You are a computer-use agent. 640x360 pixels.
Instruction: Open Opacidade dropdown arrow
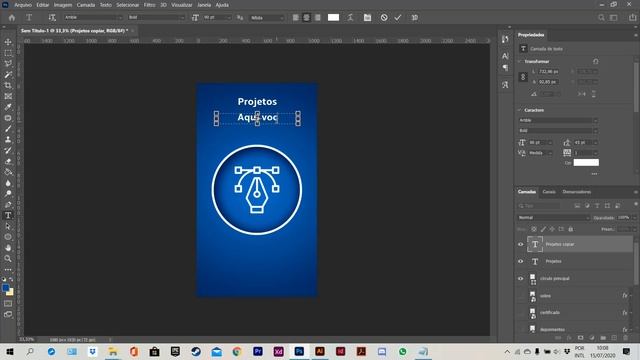[x=634, y=218]
